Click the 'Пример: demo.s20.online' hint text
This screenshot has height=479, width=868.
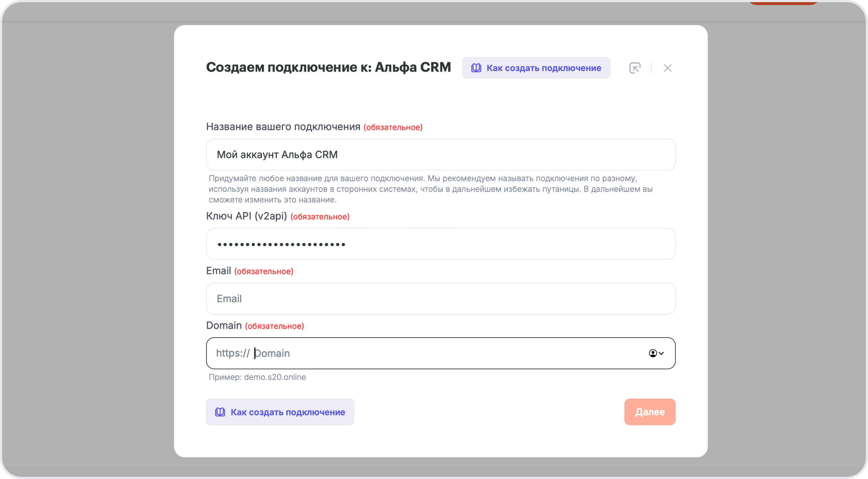pos(257,377)
